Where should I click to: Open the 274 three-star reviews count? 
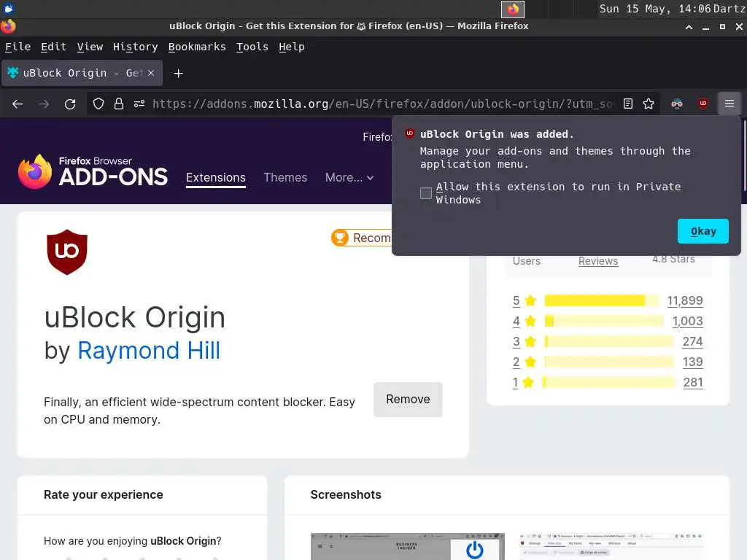pyautogui.click(x=693, y=341)
